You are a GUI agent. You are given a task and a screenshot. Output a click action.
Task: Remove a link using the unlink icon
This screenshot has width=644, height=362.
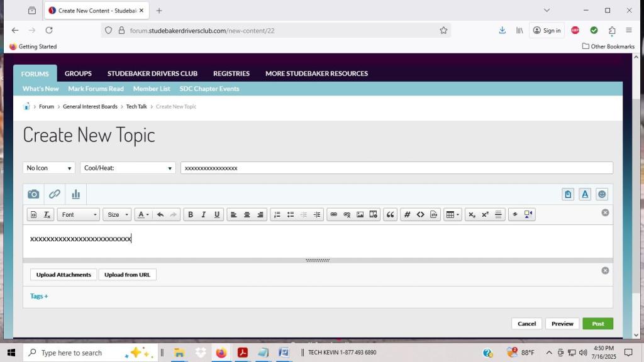click(347, 214)
